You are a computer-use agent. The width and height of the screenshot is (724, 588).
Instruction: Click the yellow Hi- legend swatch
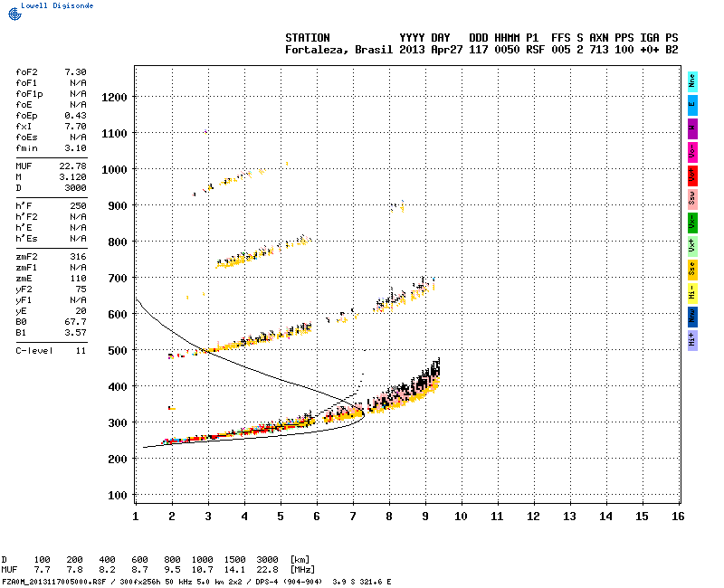point(692,293)
